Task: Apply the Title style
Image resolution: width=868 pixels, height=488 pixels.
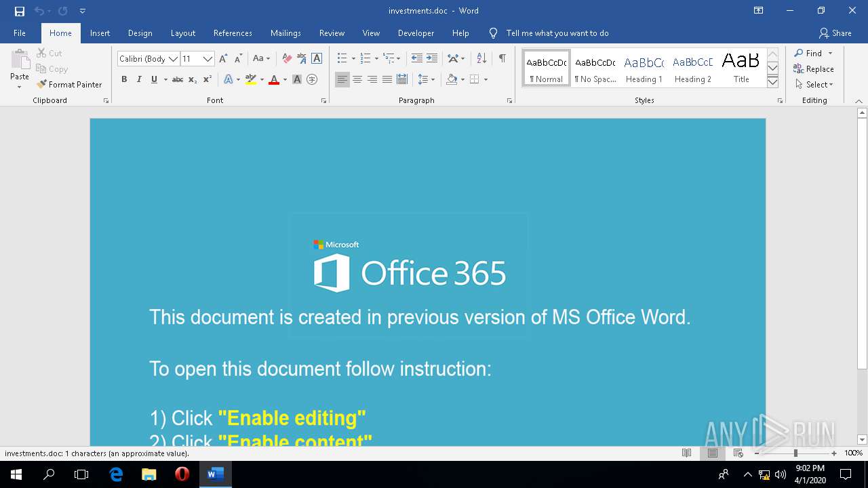Action: pyautogui.click(x=741, y=68)
